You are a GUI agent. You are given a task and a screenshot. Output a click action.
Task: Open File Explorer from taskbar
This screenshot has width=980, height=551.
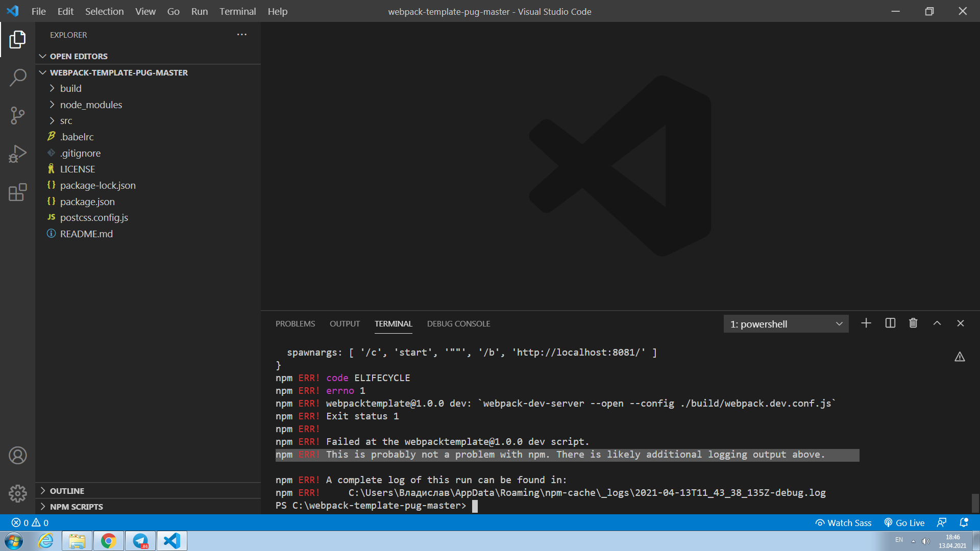click(77, 541)
